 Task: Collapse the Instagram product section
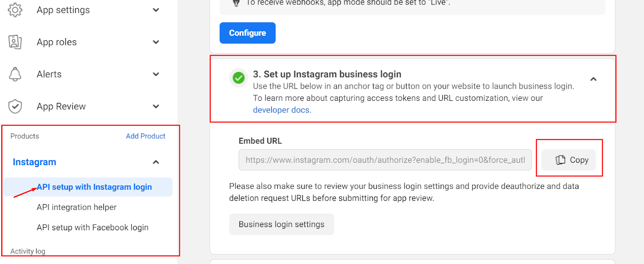(156, 162)
